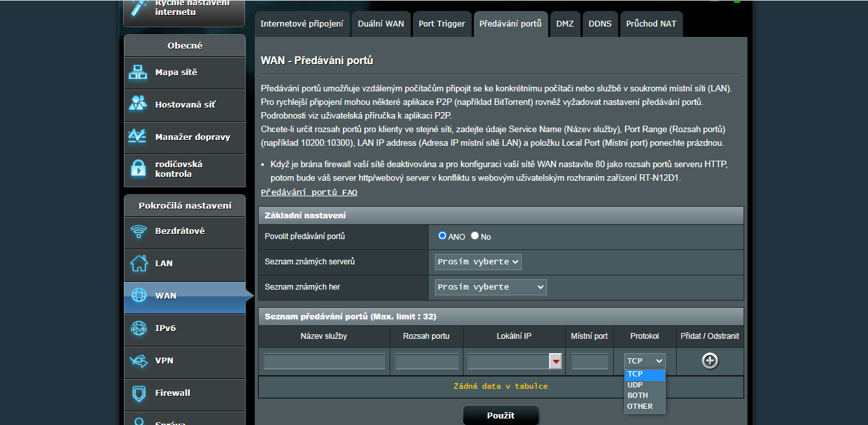Click the Manažer dopravy traffic icon
This screenshot has height=425, width=868.
click(138, 137)
